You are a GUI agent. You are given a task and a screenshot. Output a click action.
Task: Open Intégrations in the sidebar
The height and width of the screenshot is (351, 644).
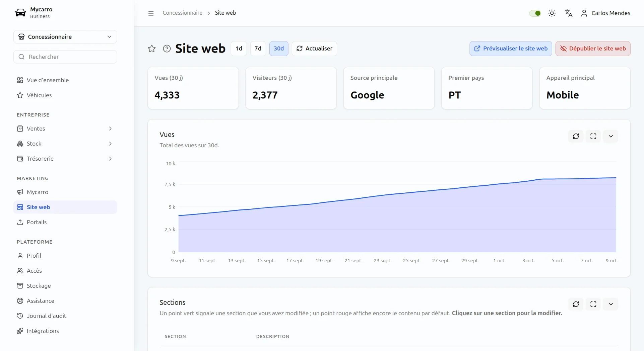pos(65,331)
